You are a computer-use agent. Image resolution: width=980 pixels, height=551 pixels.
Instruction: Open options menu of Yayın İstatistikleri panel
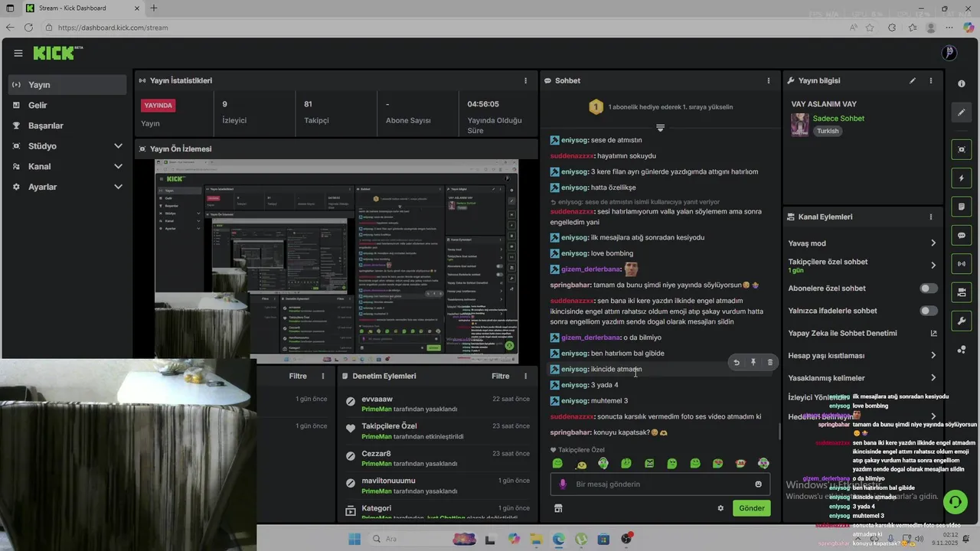525,80
